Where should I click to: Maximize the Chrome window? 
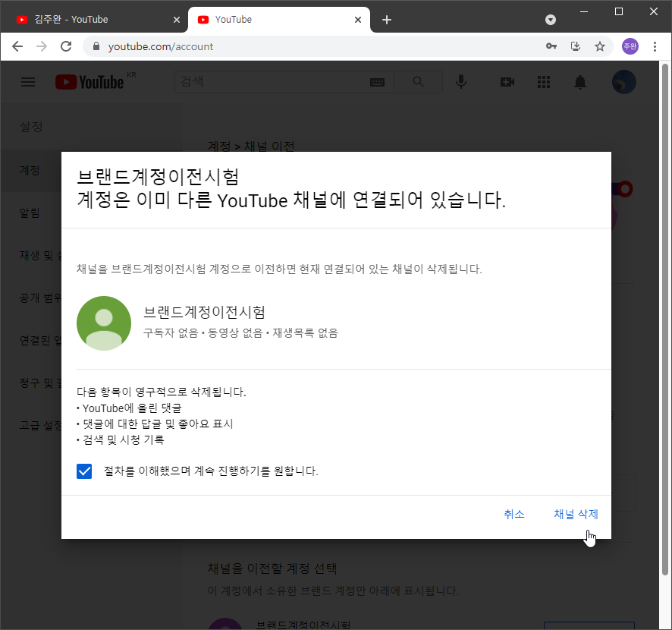(x=619, y=11)
